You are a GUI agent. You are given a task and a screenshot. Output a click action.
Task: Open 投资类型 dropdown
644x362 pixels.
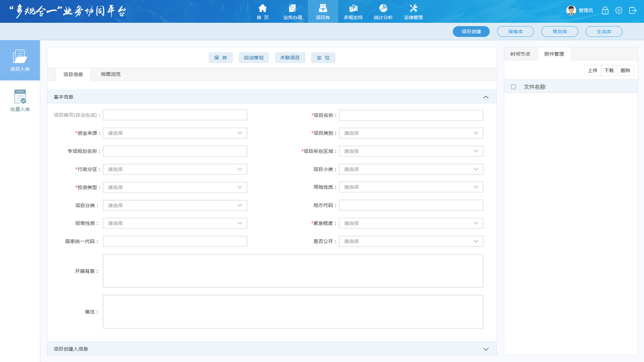pos(175,187)
